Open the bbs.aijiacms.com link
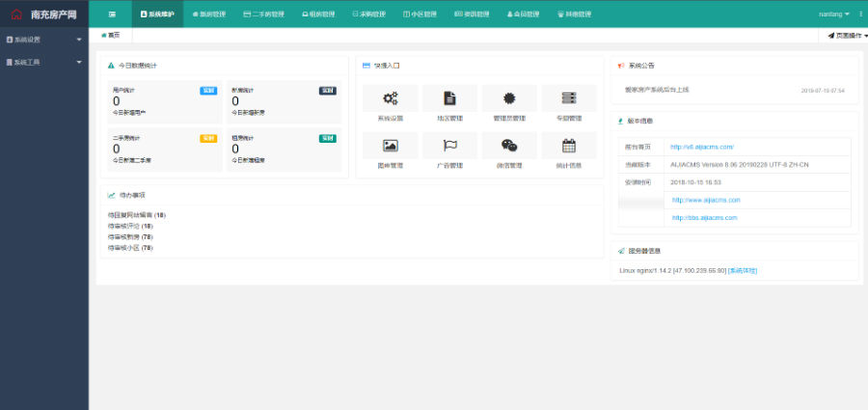This screenshot has height=410, width=868. (704, 218)
